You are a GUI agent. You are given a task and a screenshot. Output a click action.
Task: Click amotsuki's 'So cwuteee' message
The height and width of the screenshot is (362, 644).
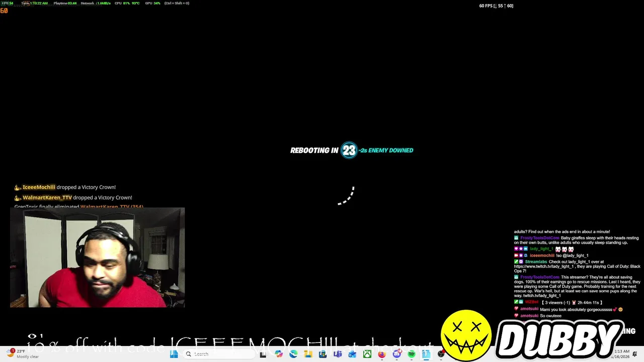click(x=550, y=316)
